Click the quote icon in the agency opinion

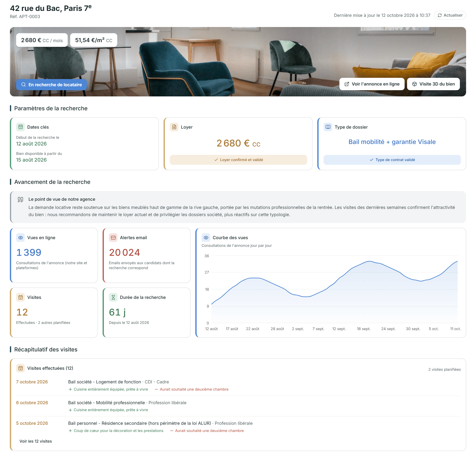point(20,200)
